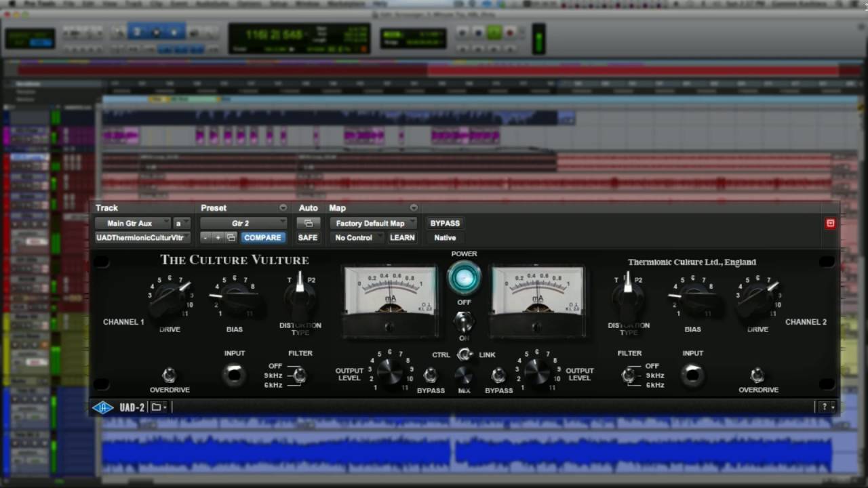Flip the Channel 2 Filter switch
The width and height of the screenshot is (868, 488).
(629, 375)
